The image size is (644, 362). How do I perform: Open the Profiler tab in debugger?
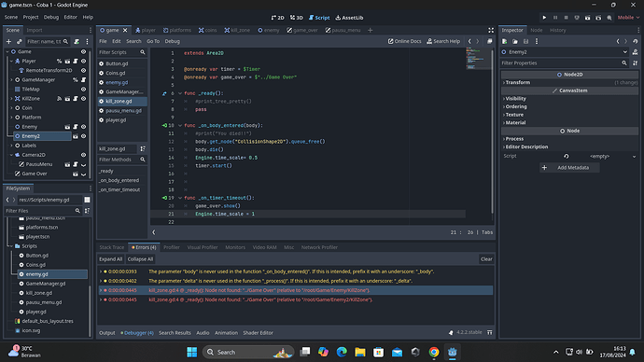(x=172, y=247)
